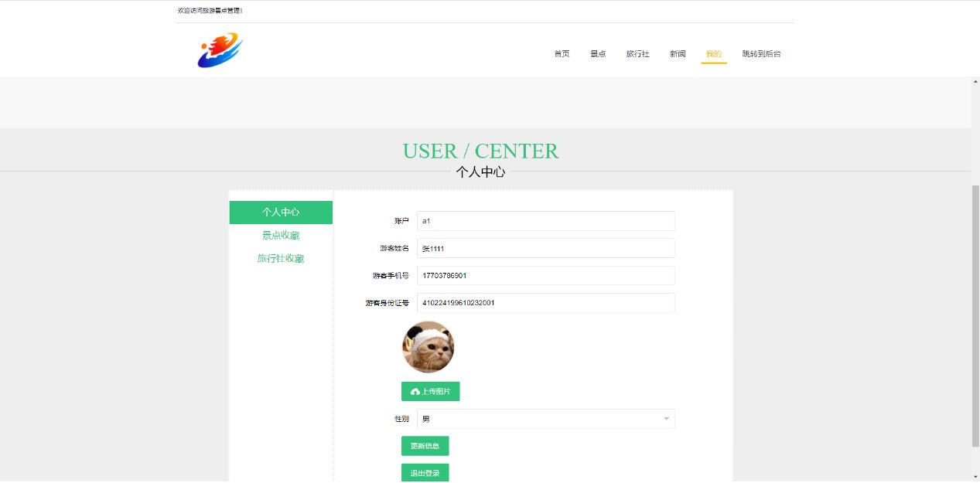Click the welcome text 欢迎访问旅游景点管理
Image resolution: width=980 pixels, height=483 pixels.
point(210,11)
